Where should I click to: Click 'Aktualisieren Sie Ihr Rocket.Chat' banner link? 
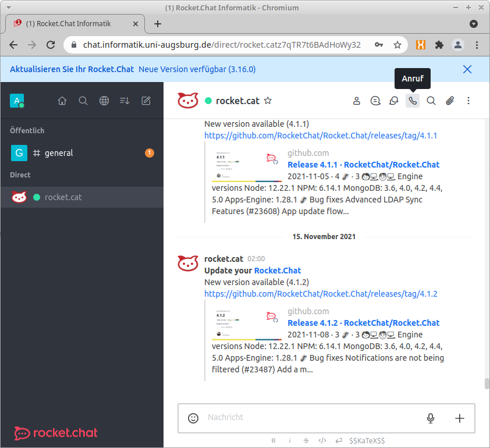pos(72,69)
